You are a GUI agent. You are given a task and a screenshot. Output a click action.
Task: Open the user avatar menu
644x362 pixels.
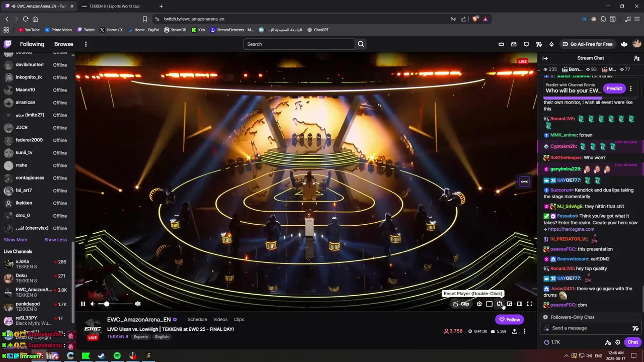click(637, 44)
